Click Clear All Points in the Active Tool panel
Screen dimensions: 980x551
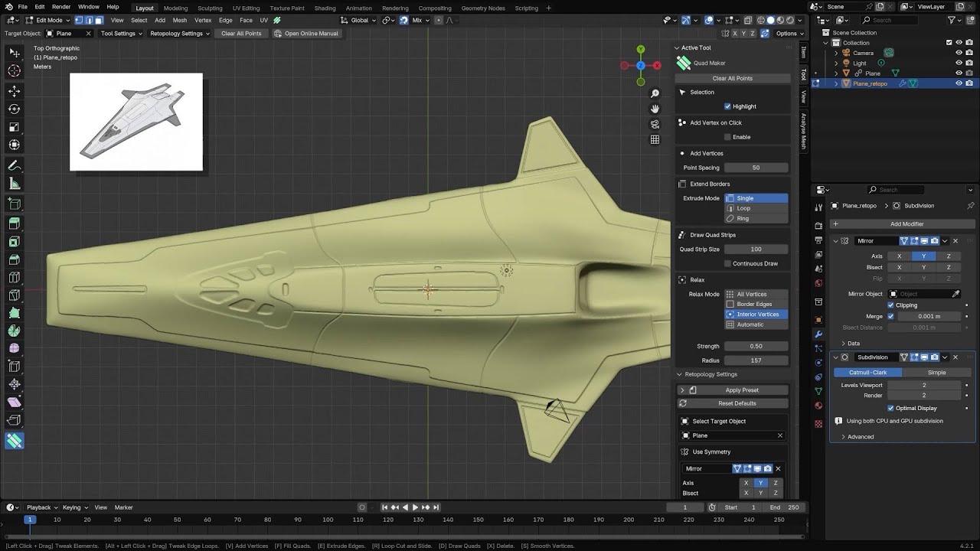733,78
